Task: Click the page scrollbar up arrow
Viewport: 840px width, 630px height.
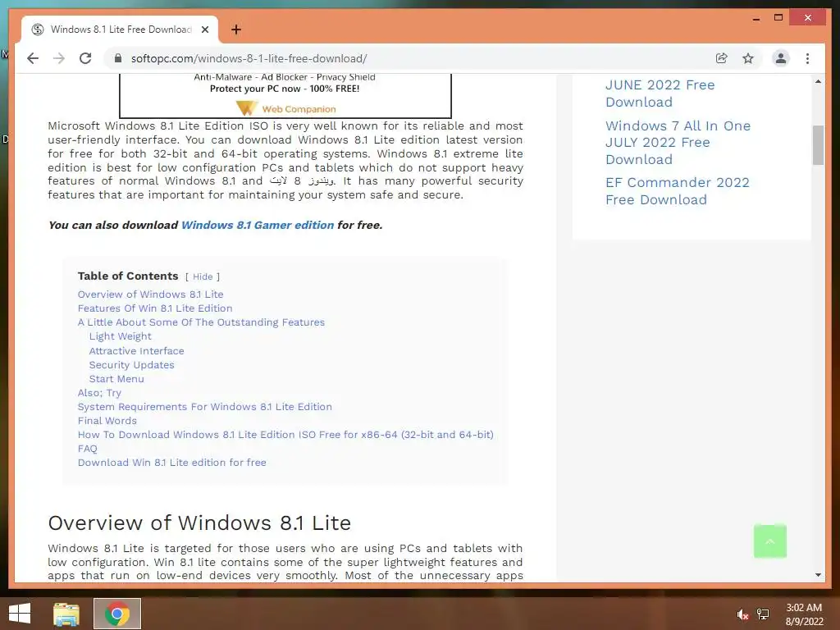Action: [818, 81]
